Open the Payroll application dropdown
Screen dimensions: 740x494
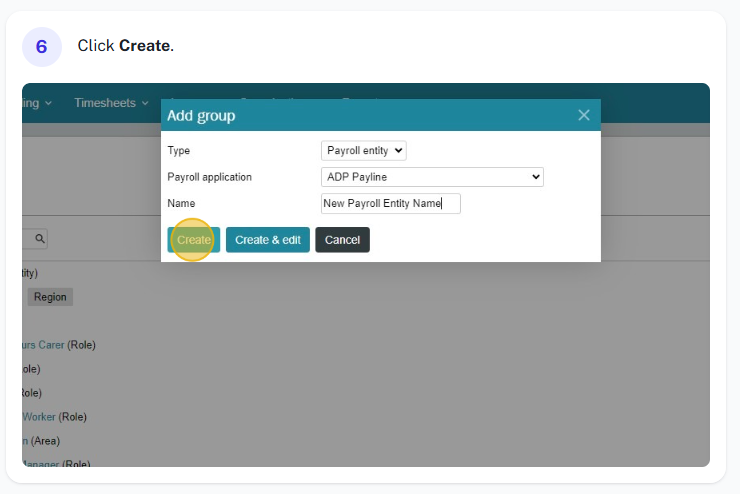(432, 177)
